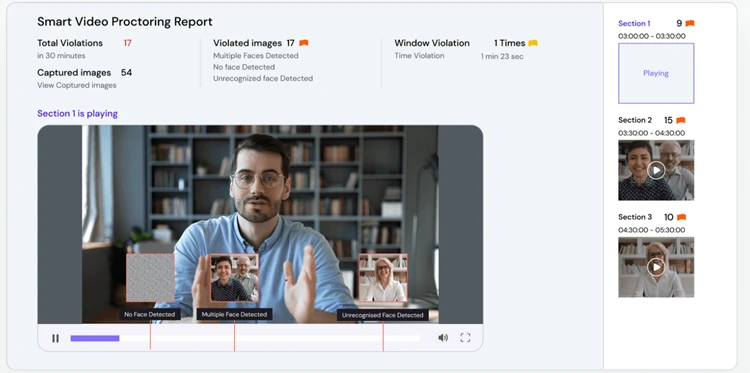The width and height of the screenshot is (750, 373).
Task: Click the Violated images heading
Action: 247,43
